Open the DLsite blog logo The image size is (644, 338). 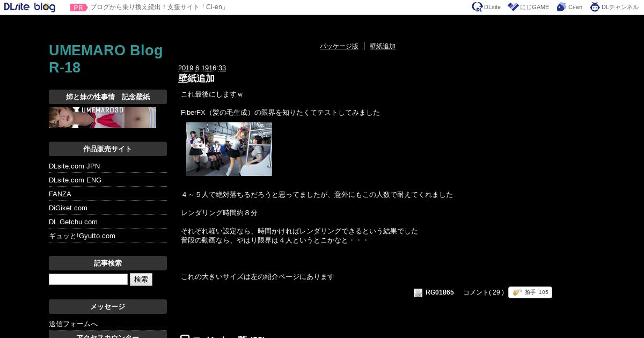[x=30, y=7]
